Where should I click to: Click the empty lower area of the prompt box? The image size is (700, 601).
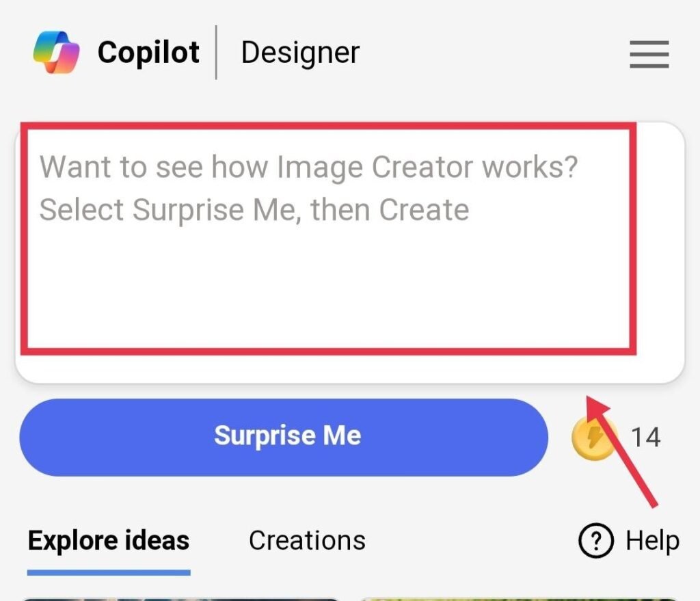328,301
